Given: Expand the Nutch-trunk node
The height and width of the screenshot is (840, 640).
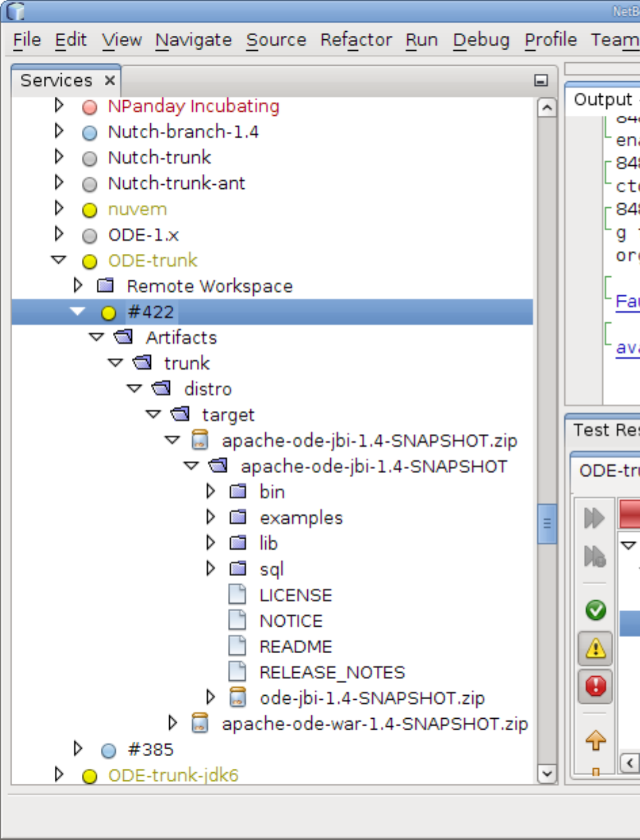Looking at the screenshot, I should (59, 157).
